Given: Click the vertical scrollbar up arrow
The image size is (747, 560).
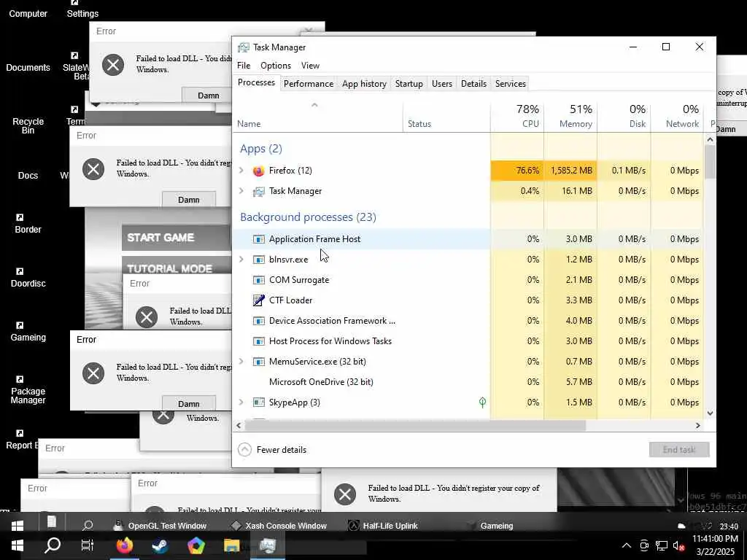Looking at the screenshot, I should (x=710, y=139).
